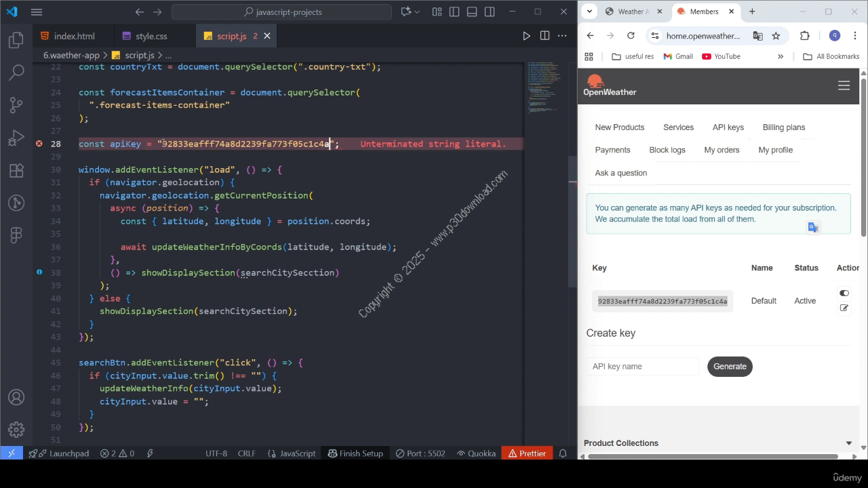Toggle the Default API key status switch
The width and height of the screenshot is (868, 488).
[844, 293]
